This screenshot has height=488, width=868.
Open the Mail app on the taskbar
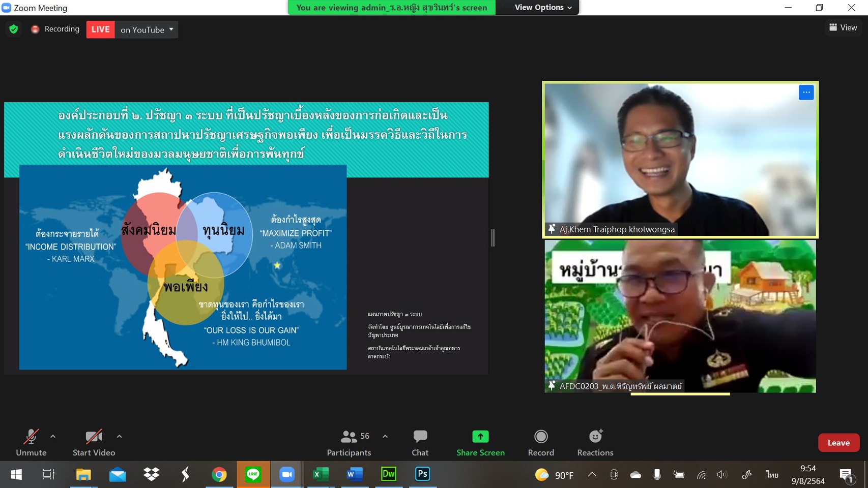click(118, 474)
